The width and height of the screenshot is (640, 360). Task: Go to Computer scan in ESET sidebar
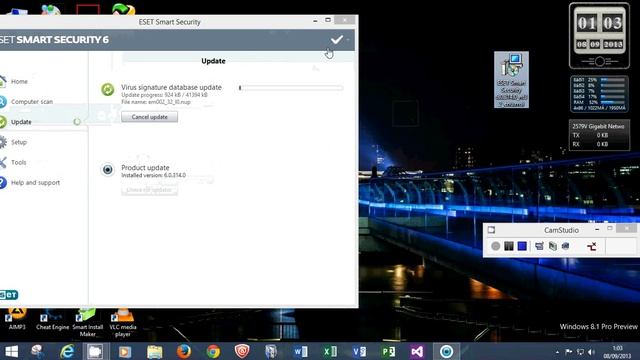point(32,102)
